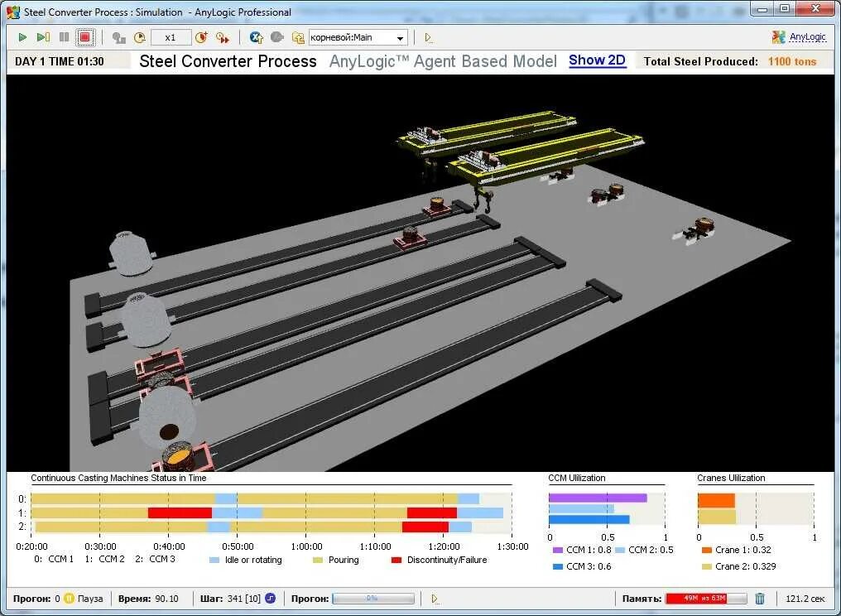This screenshot has width=841, height=616.
Task: Click the trash can garbage collection icon
Action: [760, 599]
